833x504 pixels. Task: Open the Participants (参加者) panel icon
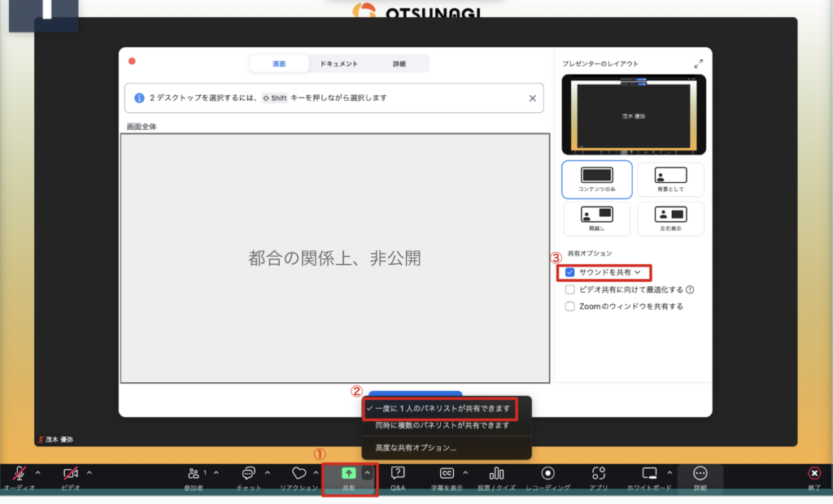[194, 474]
